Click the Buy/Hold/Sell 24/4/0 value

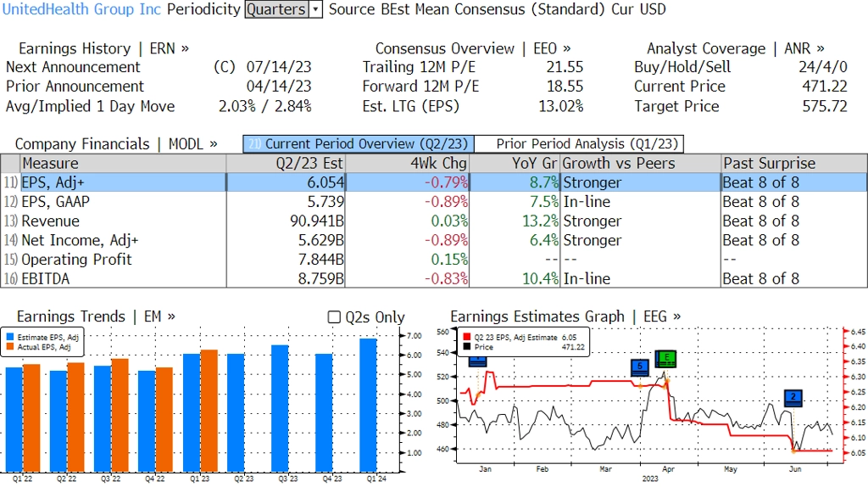(x=822, y=67)
